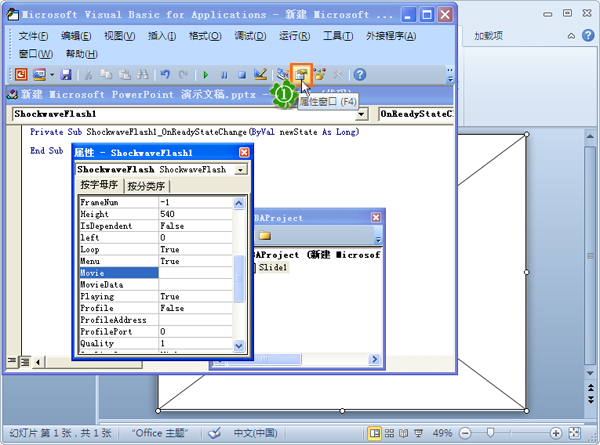The height and width of the screenshot is (445, 600).
Task: Select the Movie property value field
Action: [195, 273]
